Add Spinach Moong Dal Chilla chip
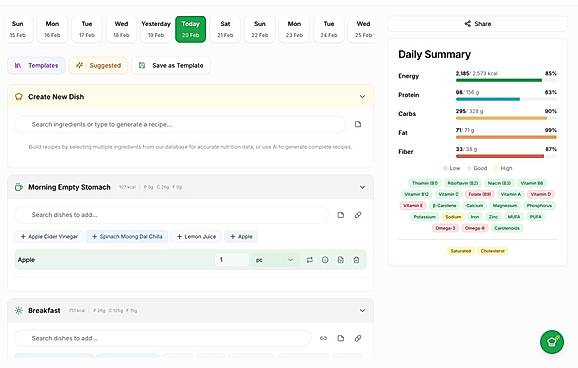This screenshot has width=578, height=368. point(127,237)
